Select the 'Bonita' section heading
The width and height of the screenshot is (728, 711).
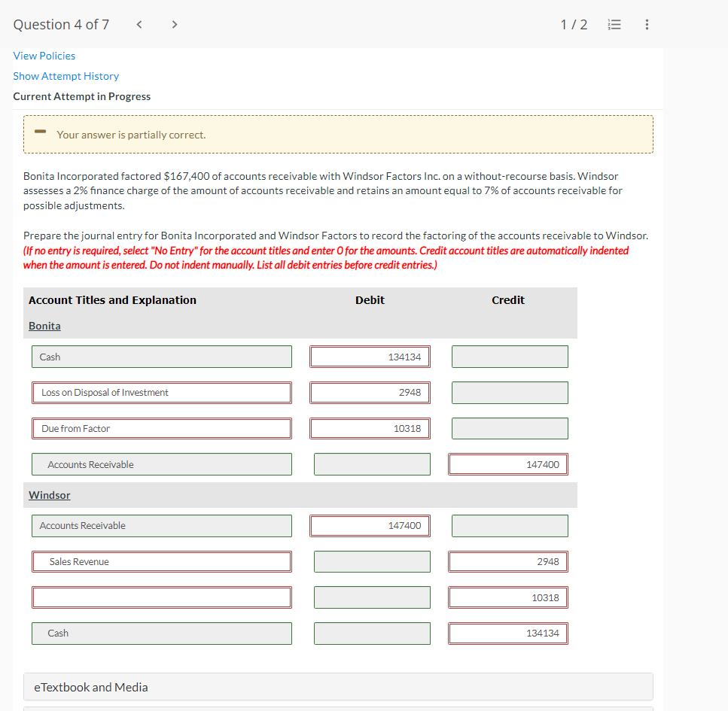point(44,326)
